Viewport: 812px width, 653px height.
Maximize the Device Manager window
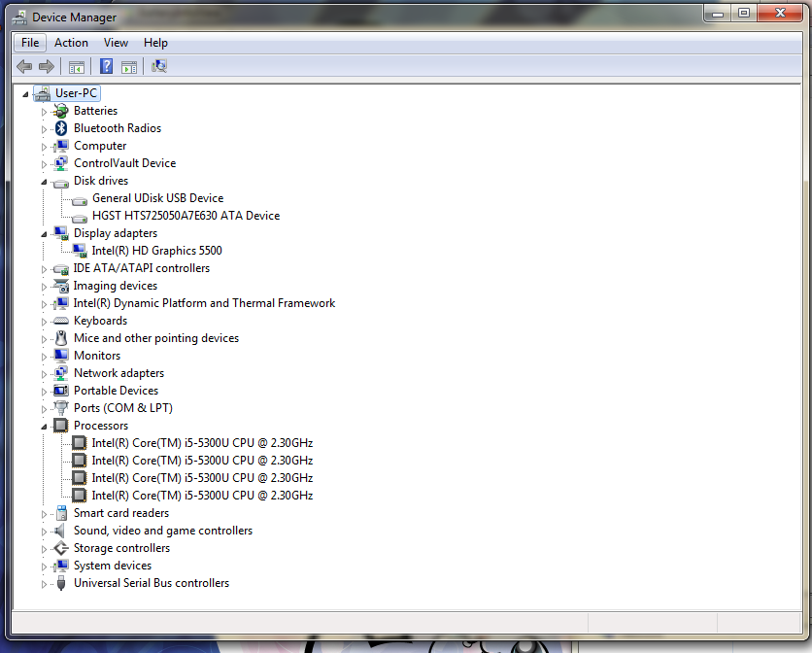point(744,13)
